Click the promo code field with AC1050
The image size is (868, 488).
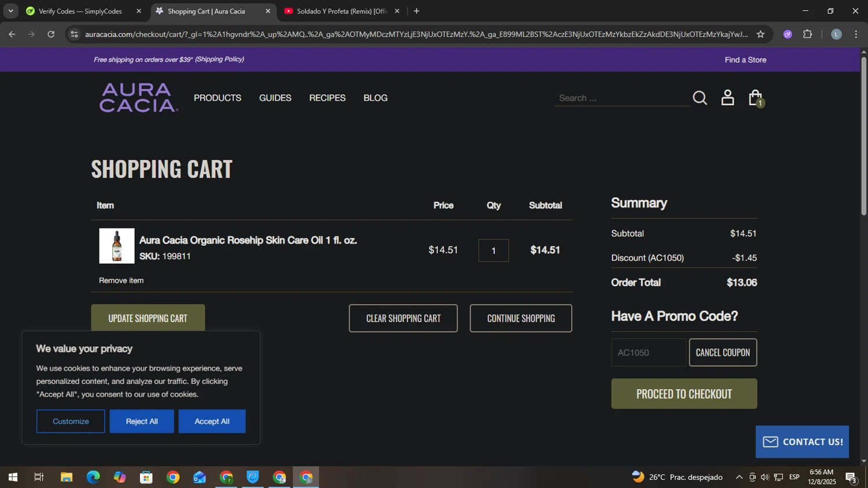(x=649, y=352)
